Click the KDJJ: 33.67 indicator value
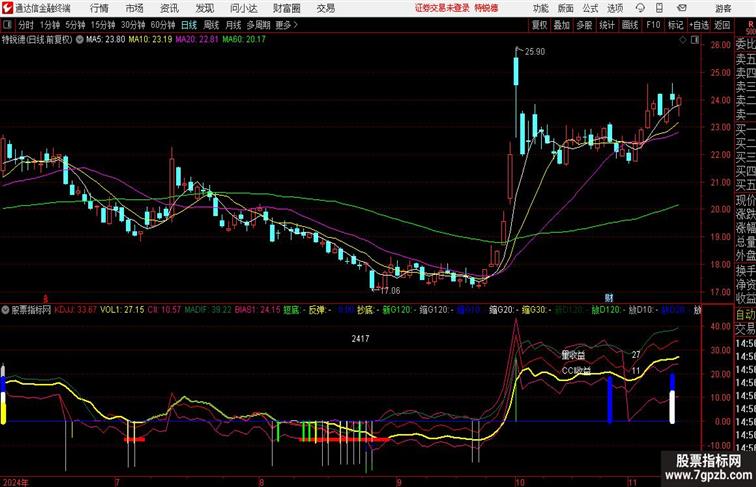Viewport: 756px width, 487px height. [x=76, y=310]
